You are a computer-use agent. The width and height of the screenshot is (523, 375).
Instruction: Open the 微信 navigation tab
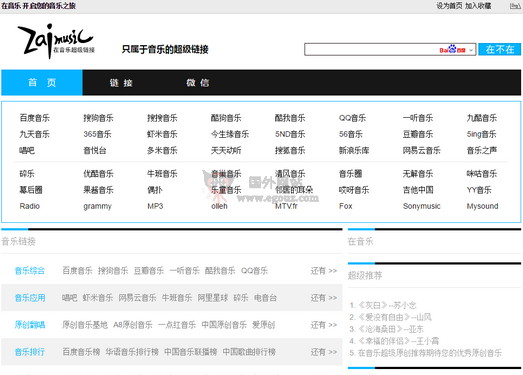click(197, 83)
